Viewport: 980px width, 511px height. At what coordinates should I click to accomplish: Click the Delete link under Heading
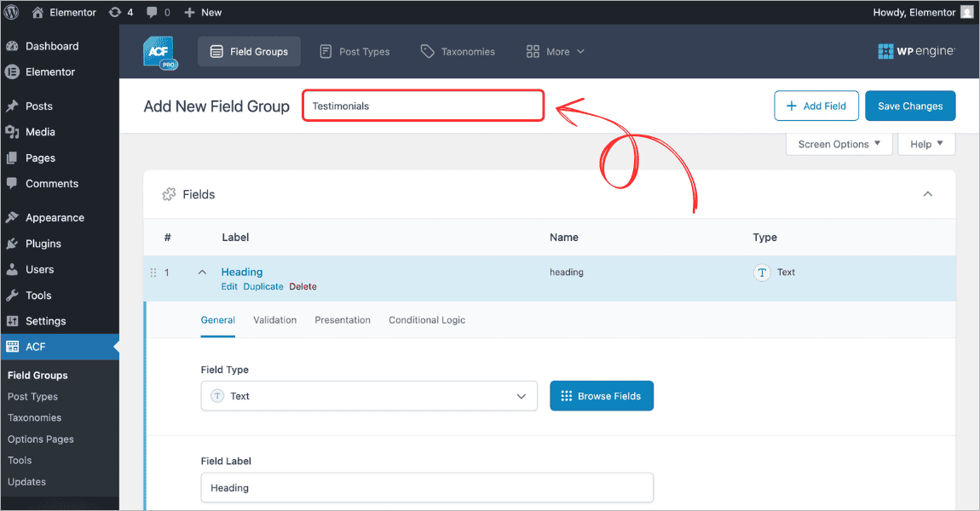pyautogui.click(x=303, y=287)
